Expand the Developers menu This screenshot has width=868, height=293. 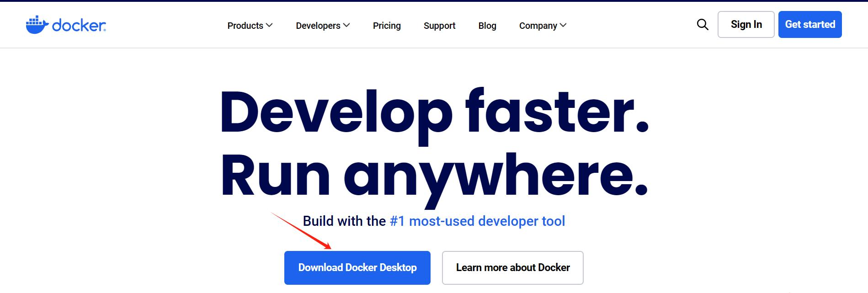[323, 26]
